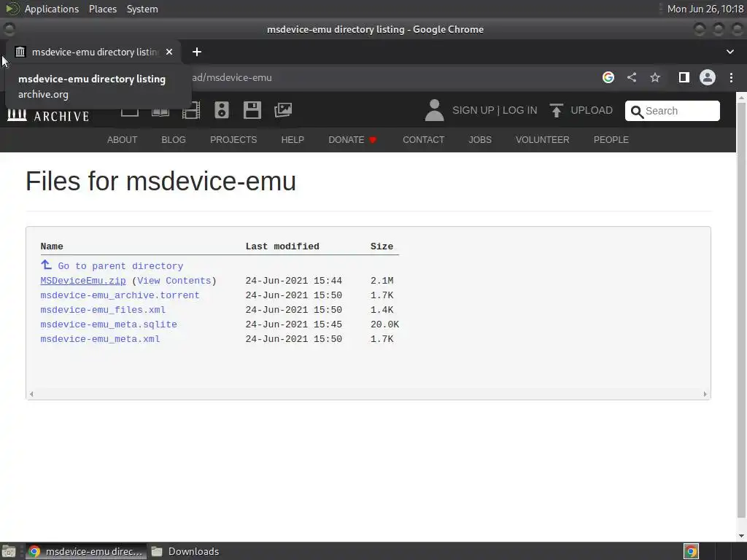Viewport: 747px width, 560px height.
Task: Open Chrome three-dot menu
Action: [731, 77]
